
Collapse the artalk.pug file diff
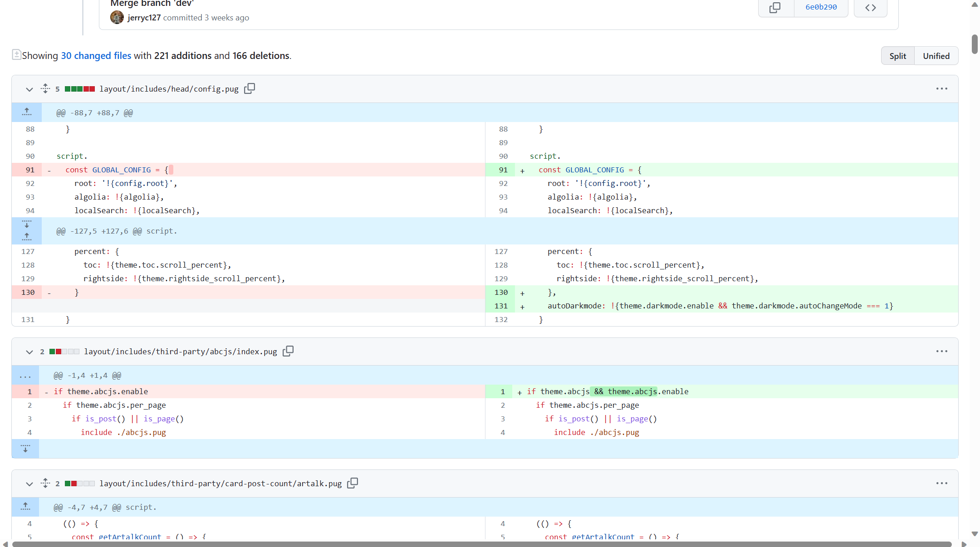point(29,484)
